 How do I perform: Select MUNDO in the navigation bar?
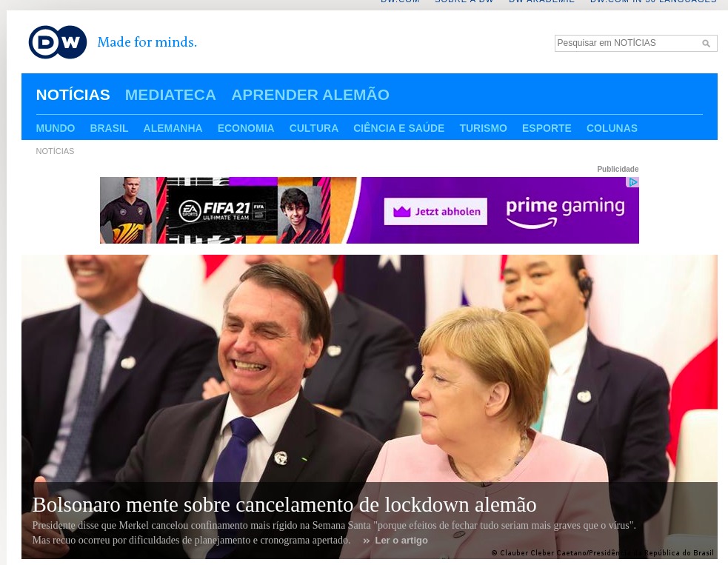(56, 128)
